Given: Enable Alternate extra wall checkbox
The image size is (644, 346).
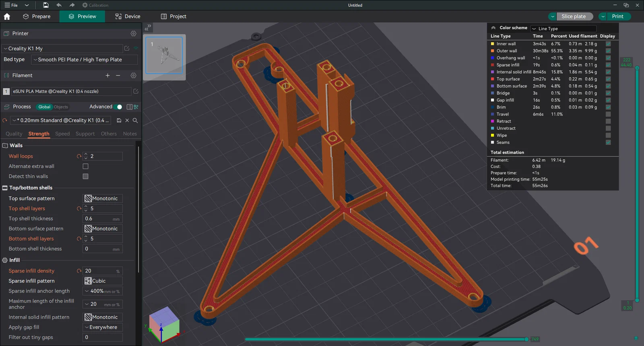Looking at the screenshot, I should click(x=85, y=166).
